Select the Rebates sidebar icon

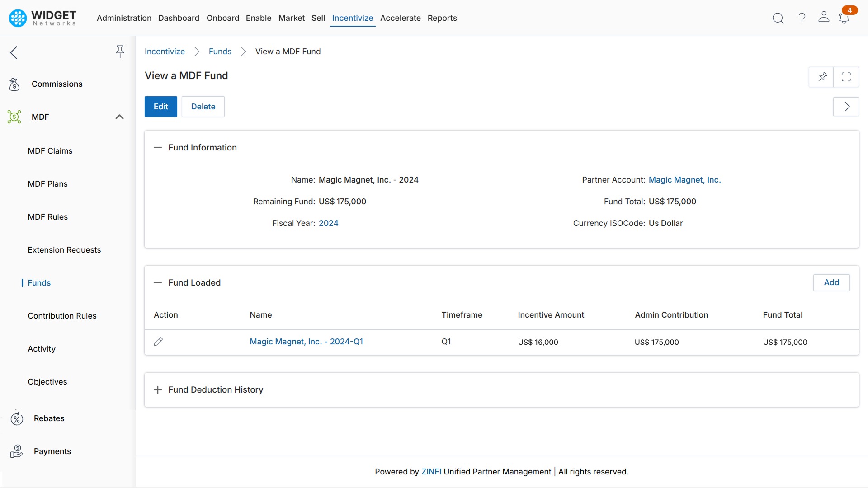(x=17, y=418)
